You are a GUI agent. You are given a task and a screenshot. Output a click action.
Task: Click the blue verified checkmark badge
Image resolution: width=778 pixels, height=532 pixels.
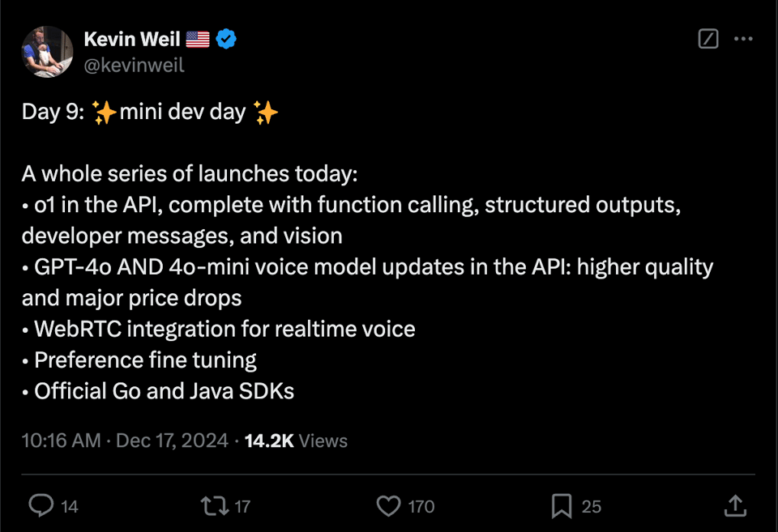point(226,39)
